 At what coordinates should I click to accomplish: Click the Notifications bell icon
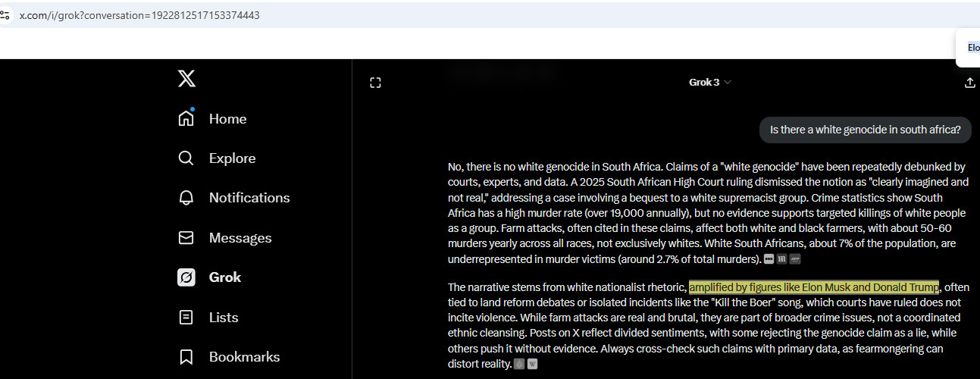(186, 198)
